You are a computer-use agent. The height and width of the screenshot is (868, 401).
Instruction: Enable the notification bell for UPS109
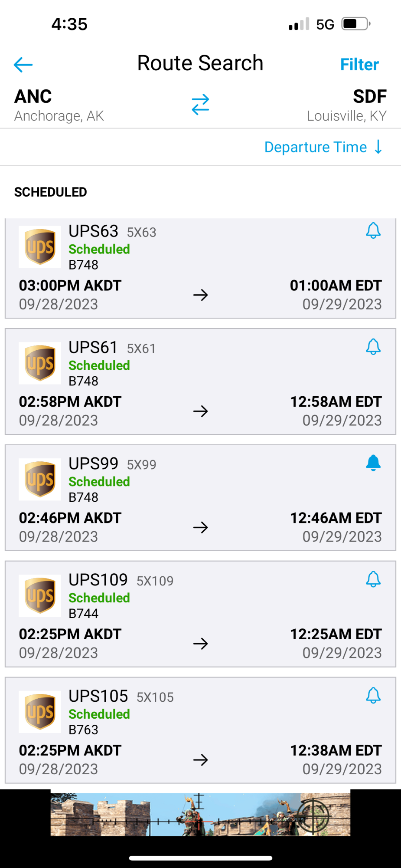(373, 579)
